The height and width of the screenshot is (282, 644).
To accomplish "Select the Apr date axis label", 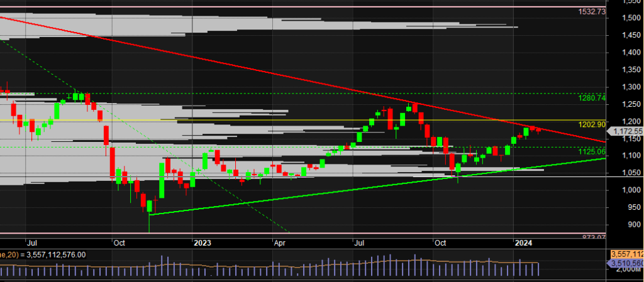I will (279, 242).
